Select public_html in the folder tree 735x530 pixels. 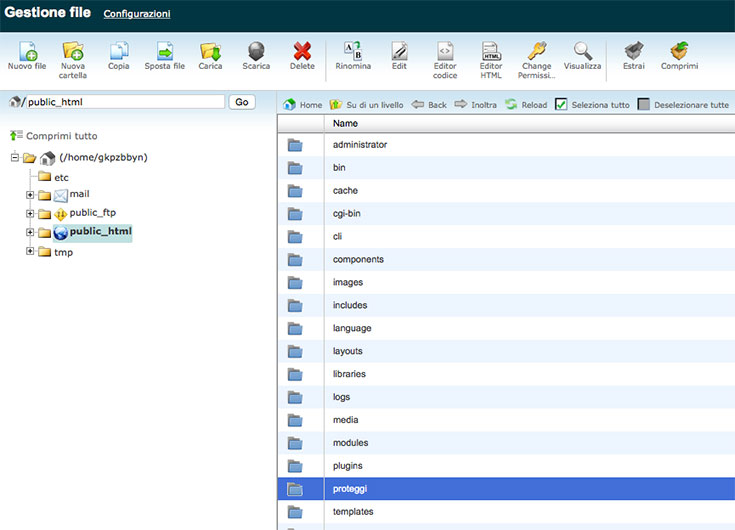100,231
